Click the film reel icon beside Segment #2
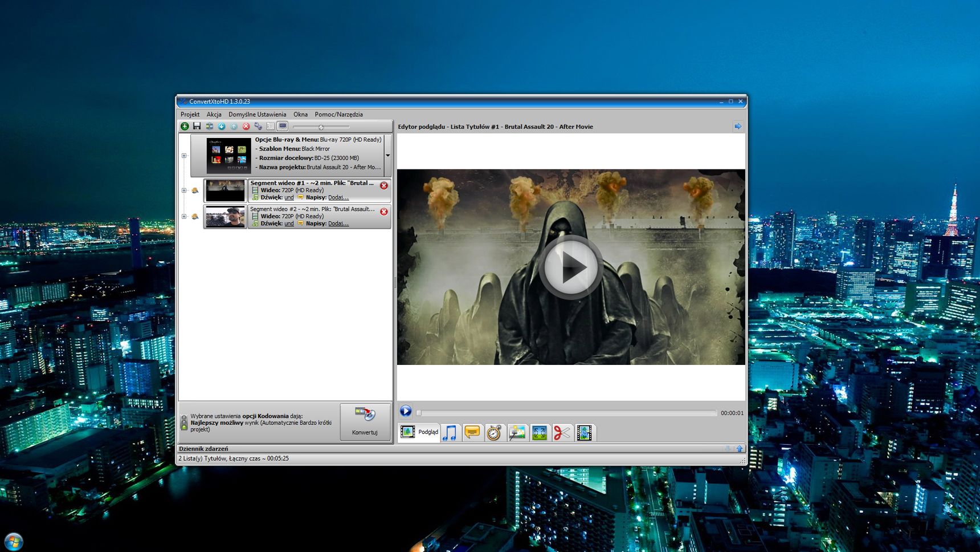980x552 pixels. 195,217
